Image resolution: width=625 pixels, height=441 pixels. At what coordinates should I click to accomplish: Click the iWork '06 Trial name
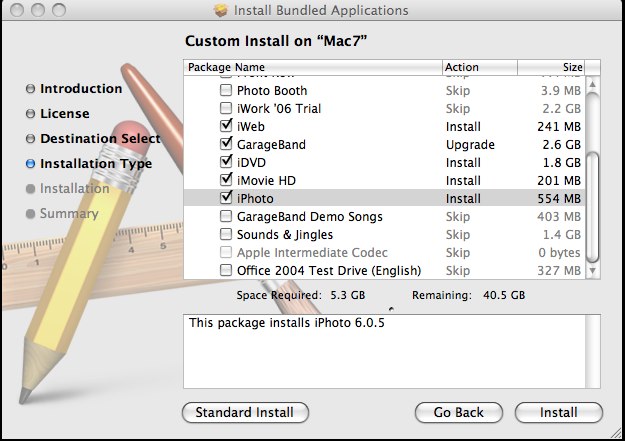pos(279,108)
